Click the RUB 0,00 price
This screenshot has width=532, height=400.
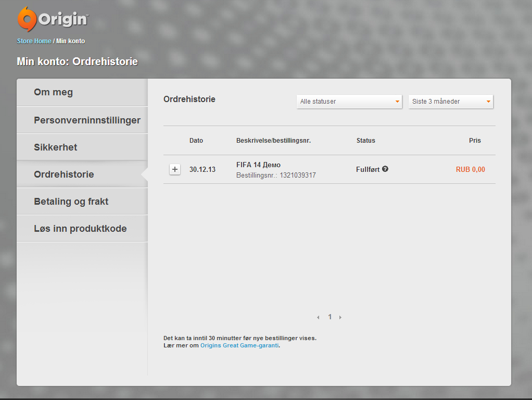(470, 169)
